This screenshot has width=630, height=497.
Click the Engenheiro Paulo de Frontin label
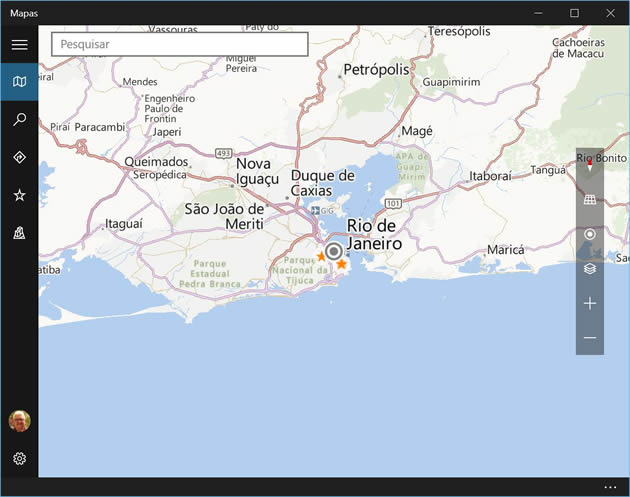(170, 108)
